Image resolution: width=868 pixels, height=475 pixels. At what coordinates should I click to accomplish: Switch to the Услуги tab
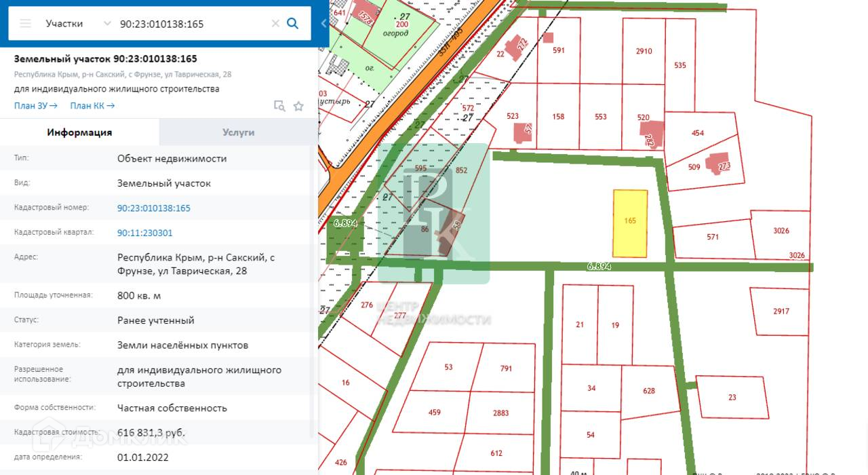[x=238, y=132]
